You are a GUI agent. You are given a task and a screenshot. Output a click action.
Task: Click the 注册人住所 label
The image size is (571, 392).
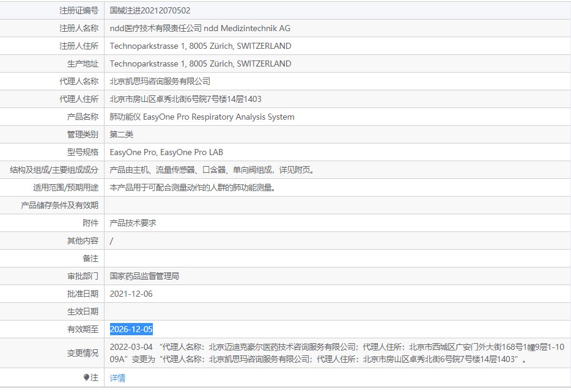(79, 46)
